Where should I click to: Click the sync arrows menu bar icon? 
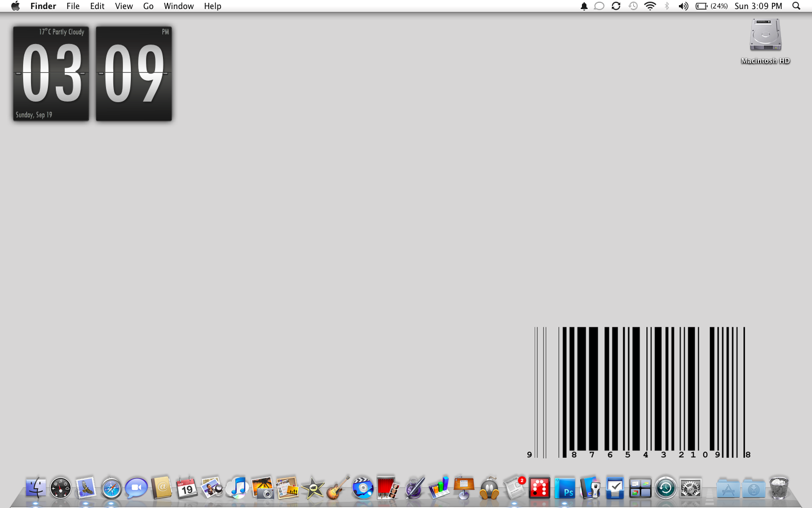[x=616, y=6]
